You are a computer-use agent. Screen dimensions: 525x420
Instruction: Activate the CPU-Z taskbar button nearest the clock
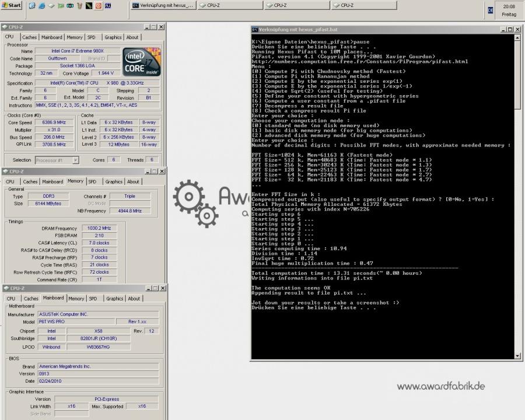point(364,5)
